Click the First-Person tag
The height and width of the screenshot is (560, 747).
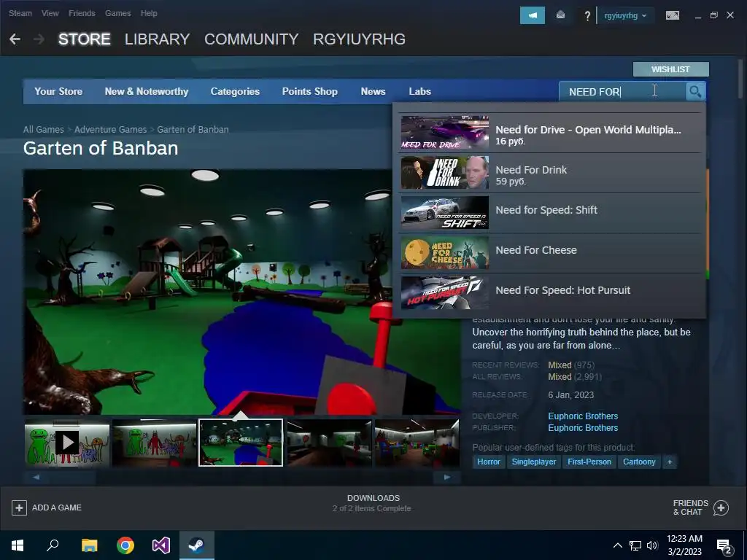tap(589, 462)
